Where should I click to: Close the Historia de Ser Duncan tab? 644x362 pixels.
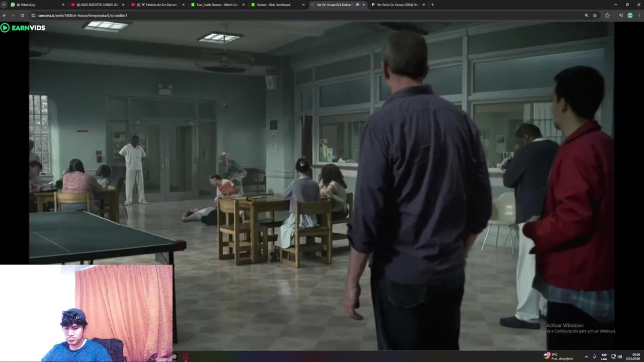pos(183,5)
